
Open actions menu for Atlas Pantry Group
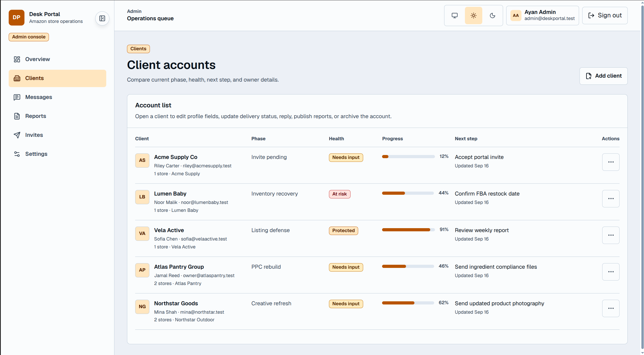tap(611, 272)
